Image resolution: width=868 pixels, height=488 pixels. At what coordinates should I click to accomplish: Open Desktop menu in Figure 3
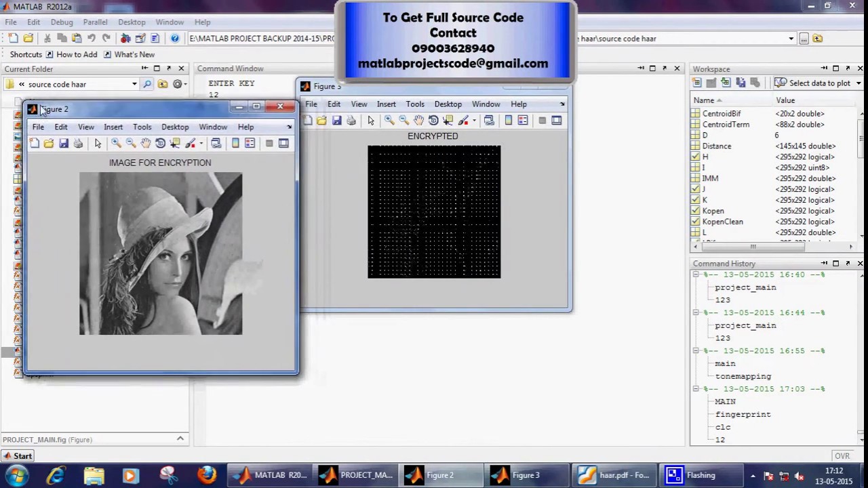pos(448,104)
